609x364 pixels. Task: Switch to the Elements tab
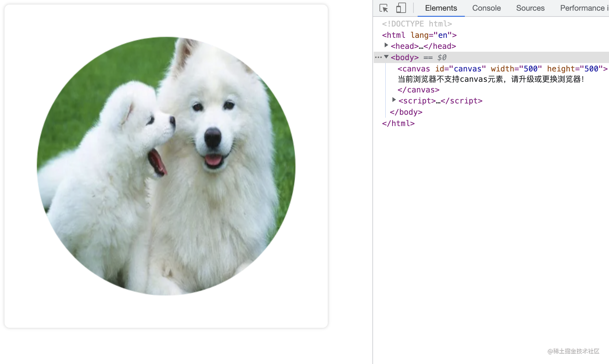441,8
